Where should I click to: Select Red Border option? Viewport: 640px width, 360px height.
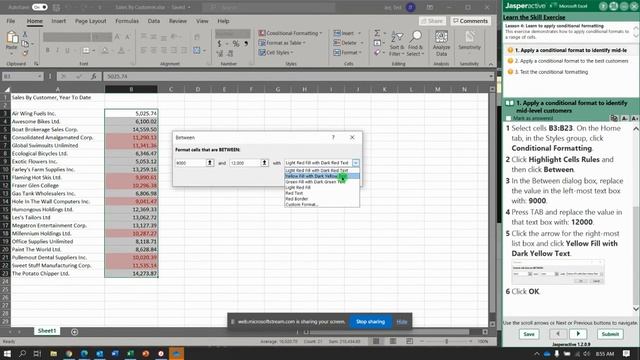(x=322, y=199)
